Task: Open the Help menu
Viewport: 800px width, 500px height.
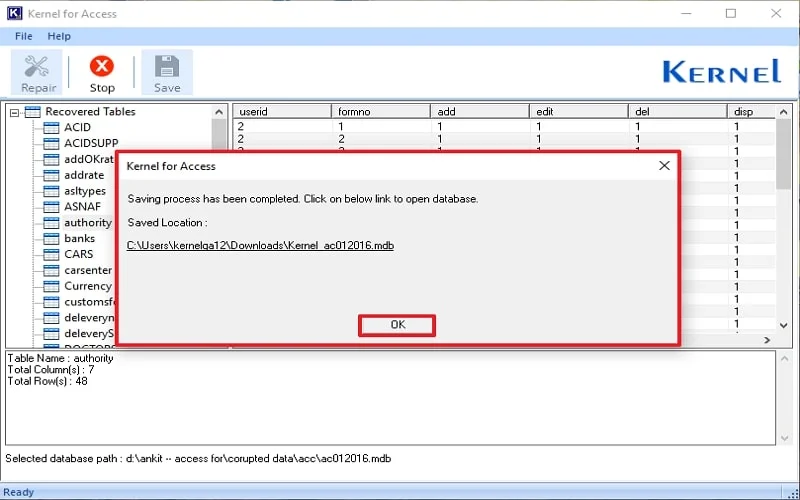Action: [x=59, y=36]
